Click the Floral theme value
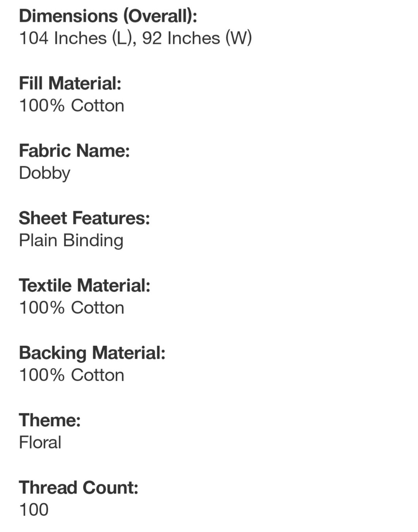This screenshot has height=532, width=418. point(40,443)
